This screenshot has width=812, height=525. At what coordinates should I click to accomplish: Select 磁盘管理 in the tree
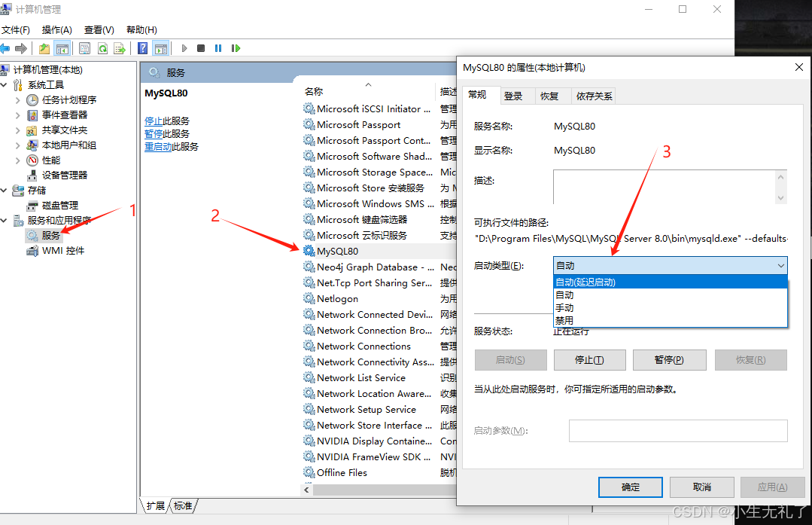(x=60, y=205)
